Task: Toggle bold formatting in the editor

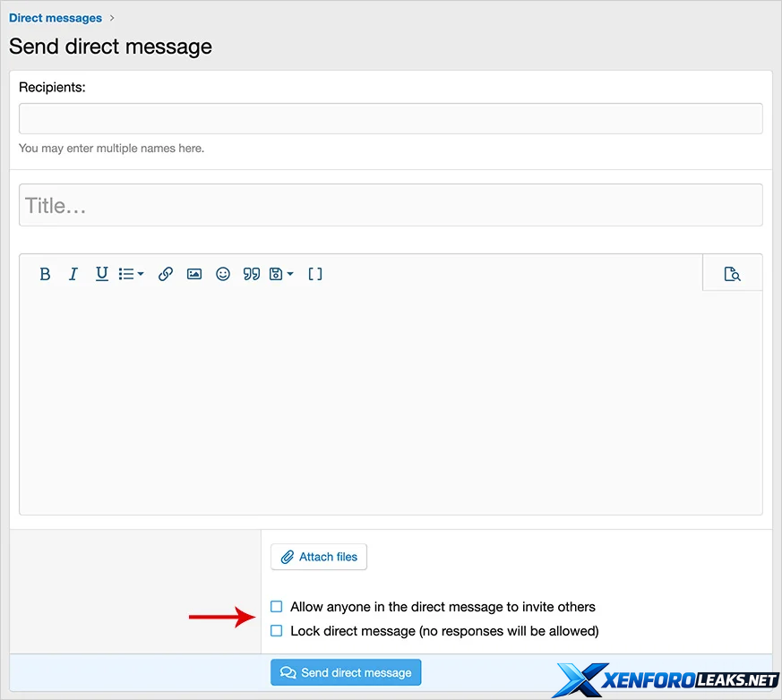Action: pos(45,274)
